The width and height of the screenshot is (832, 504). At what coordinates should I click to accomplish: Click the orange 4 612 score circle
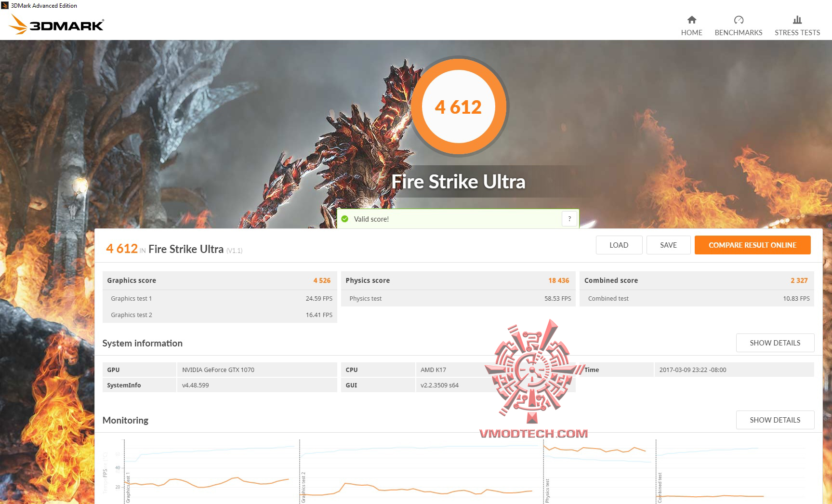click(458, 106)
